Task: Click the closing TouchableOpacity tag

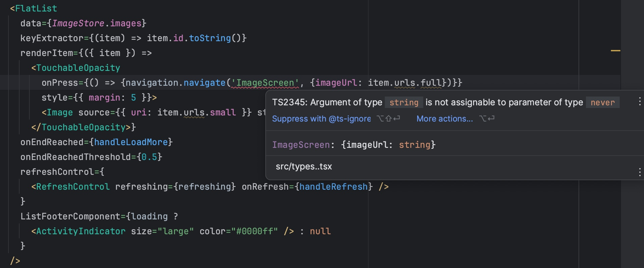Action: (81, 127)
